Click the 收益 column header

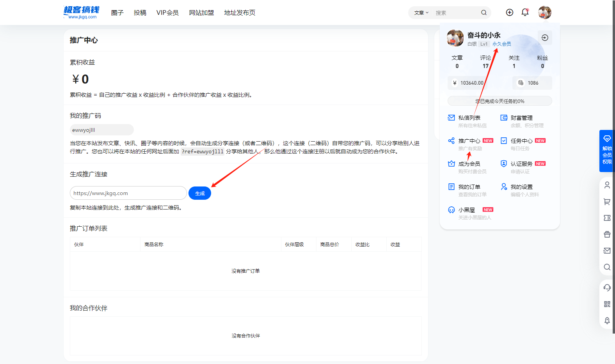coord(404,244)
